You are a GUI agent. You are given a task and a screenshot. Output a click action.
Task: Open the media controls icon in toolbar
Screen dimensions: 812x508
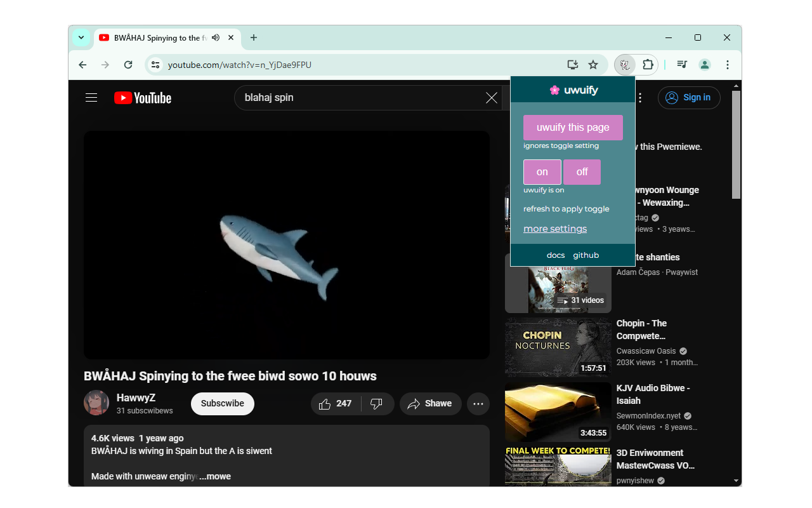(682, 65)
